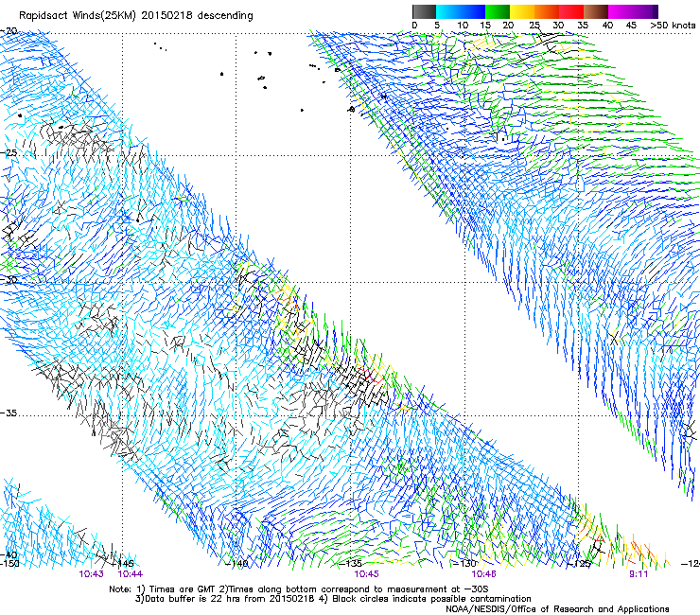Click the '-30' latitude label
The image size is (700, 615).
[9, 279]
